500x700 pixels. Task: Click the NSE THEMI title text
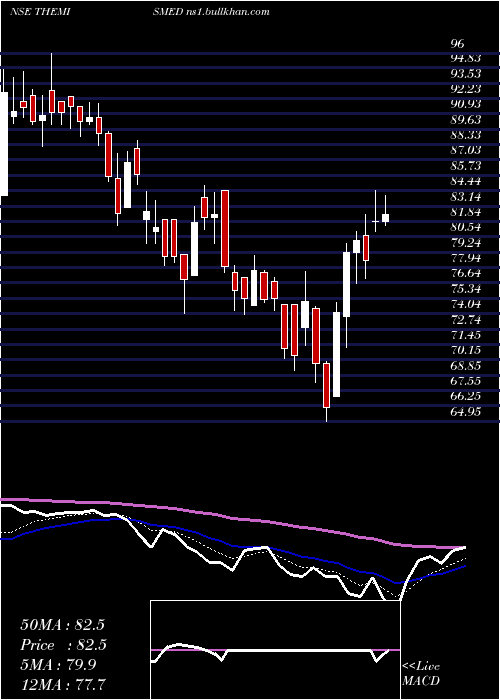pos(41,12)
